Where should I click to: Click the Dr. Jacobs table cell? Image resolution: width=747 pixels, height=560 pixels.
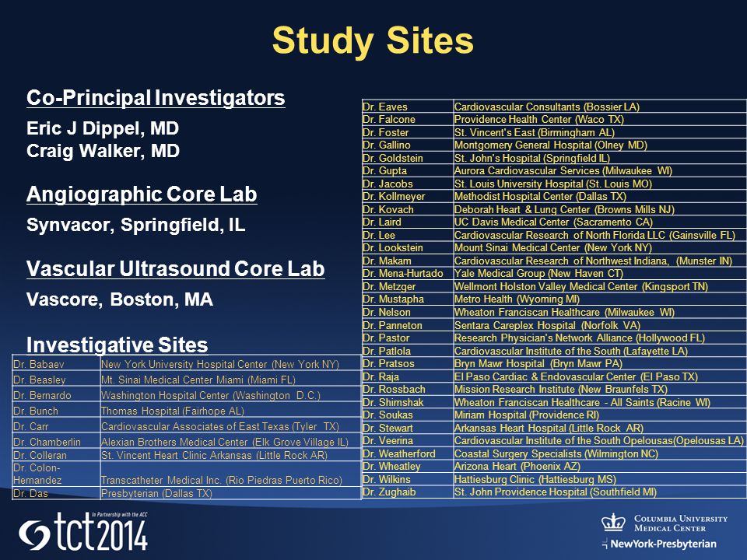(x=408, y=184)
